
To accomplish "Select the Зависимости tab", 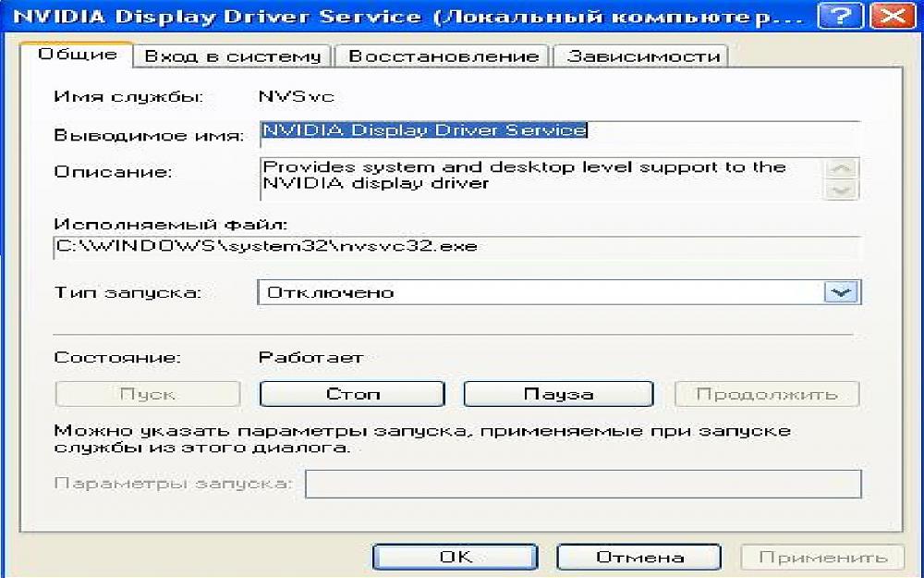I will point(643,56).
